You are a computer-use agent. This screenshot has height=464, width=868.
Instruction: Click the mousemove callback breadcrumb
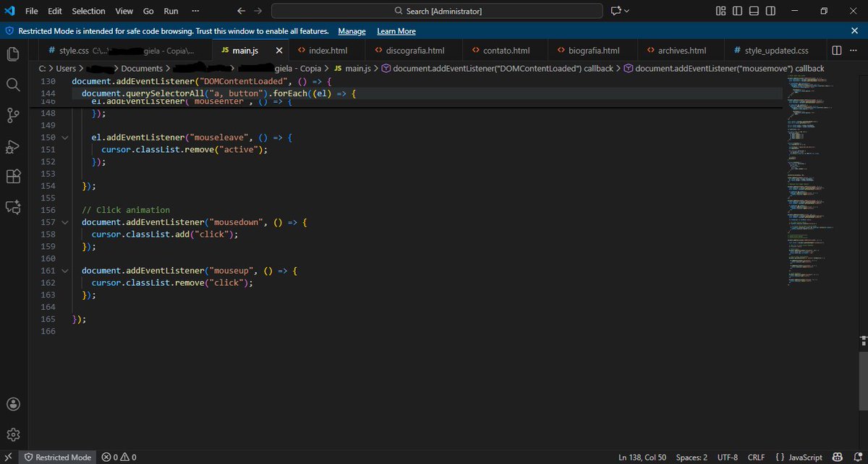point(723,68)
